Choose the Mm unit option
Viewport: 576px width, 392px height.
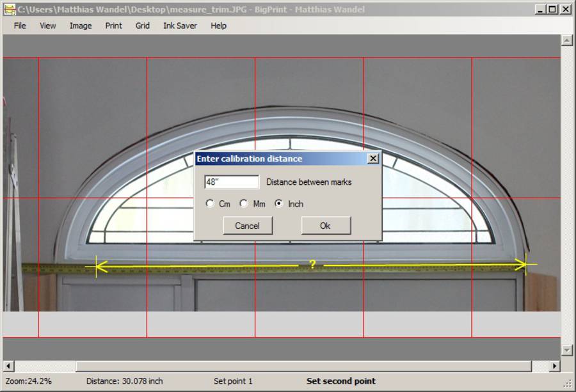[244, 204]
